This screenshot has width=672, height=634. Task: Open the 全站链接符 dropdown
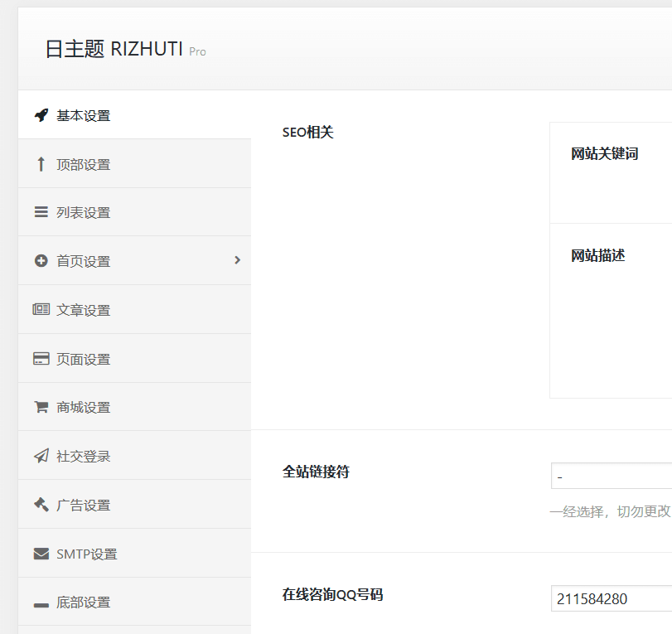click(x=612, y=477)
